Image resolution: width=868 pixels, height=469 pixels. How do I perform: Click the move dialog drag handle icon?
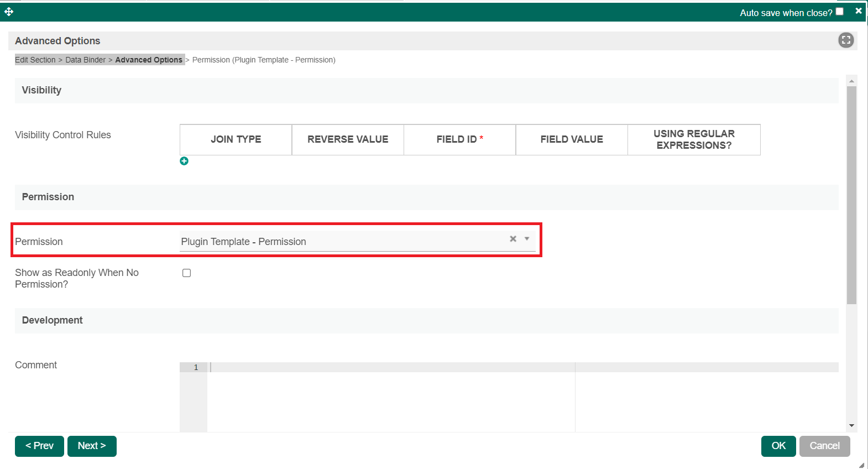click(x=9, y=12)
